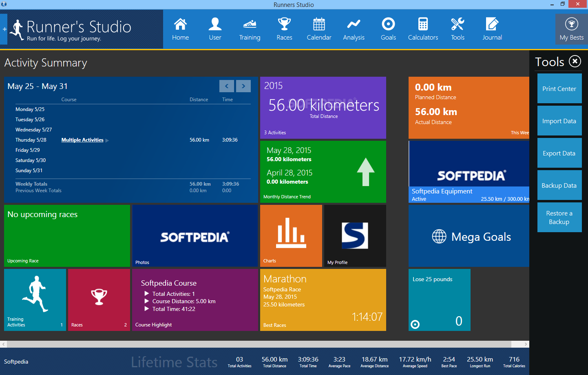Open the Analysis section

tap(354, 29)
